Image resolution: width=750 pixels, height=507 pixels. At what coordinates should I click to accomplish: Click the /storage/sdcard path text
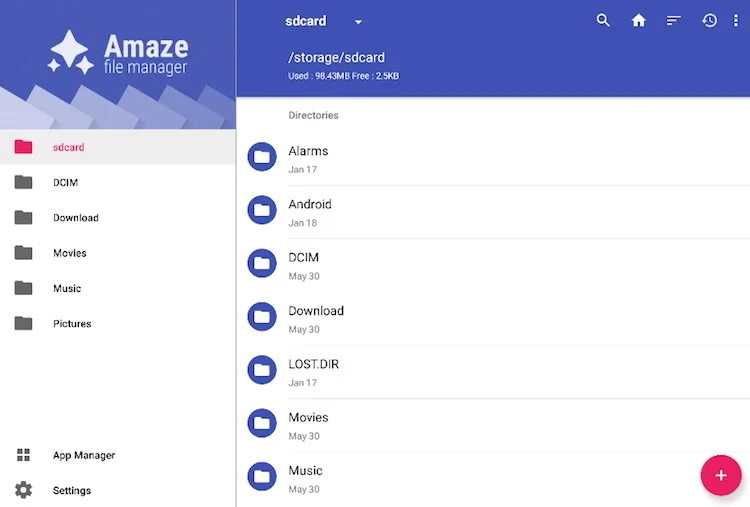tap(336, 57)
